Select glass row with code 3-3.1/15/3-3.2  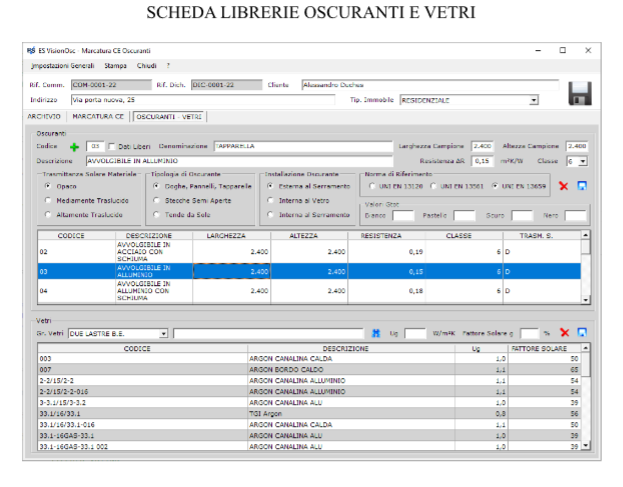[309, 402]
